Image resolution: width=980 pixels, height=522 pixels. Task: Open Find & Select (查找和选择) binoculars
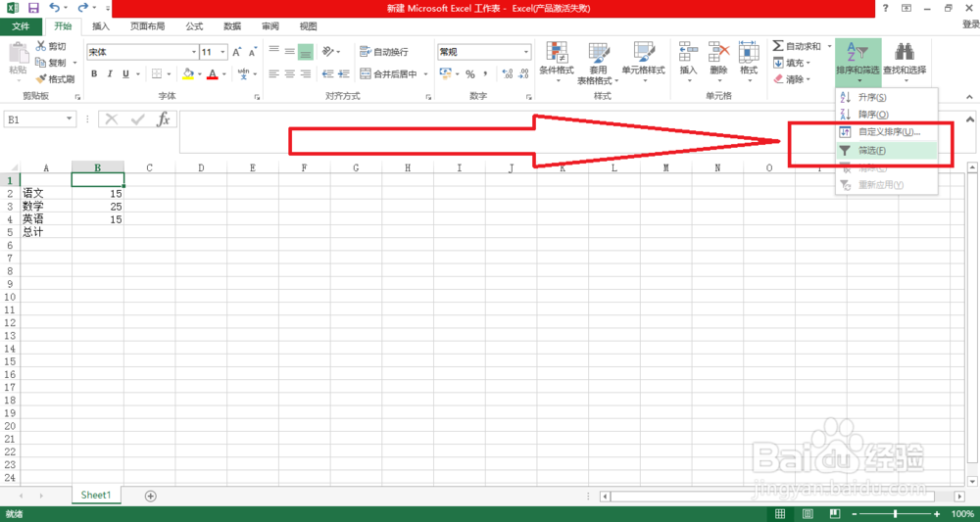click(x=905, y=63)
